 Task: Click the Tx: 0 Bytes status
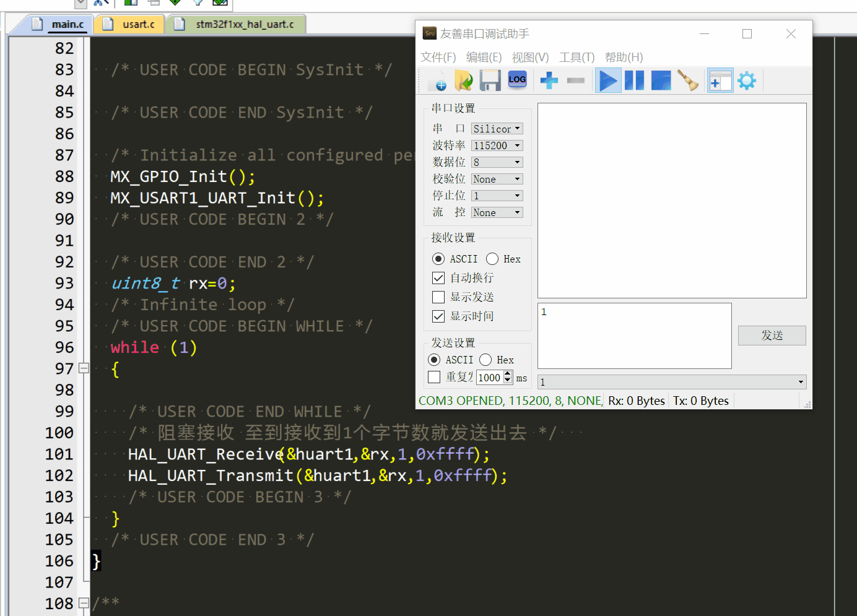click(701, 401)
